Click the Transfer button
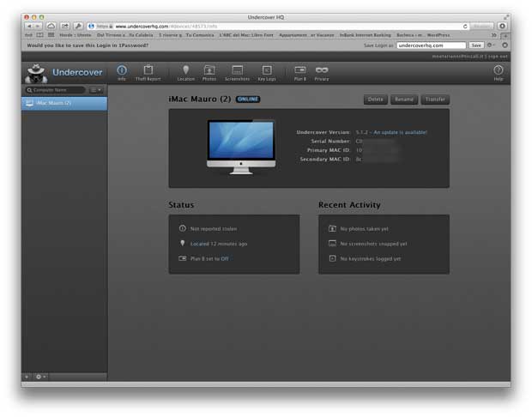532x417 pixels. (x=435, y=100)
